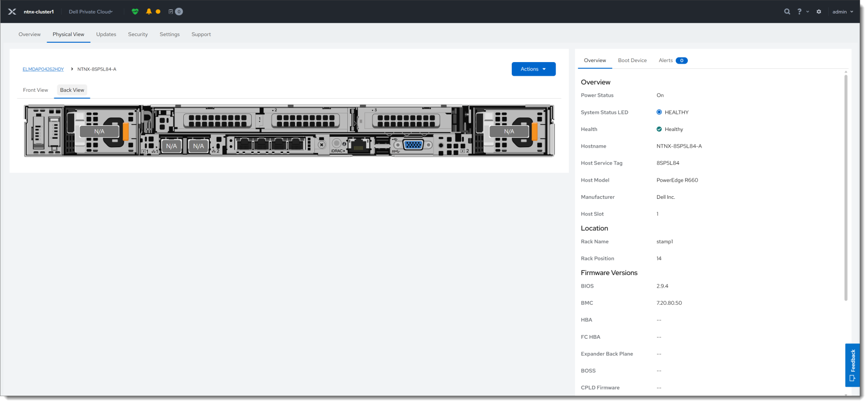Select the details panel Overview tab
This screenshot has width=868, height=404.
tap(595, 61)
